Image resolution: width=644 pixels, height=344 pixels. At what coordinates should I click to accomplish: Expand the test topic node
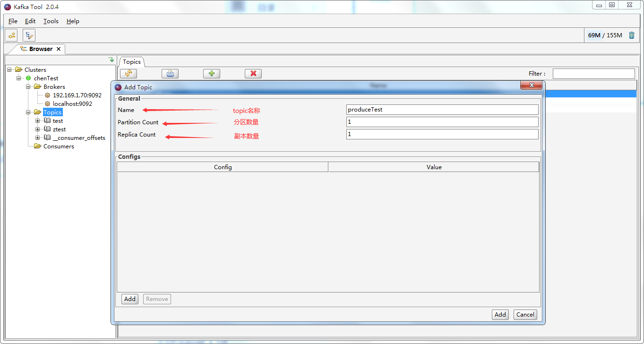38,121
